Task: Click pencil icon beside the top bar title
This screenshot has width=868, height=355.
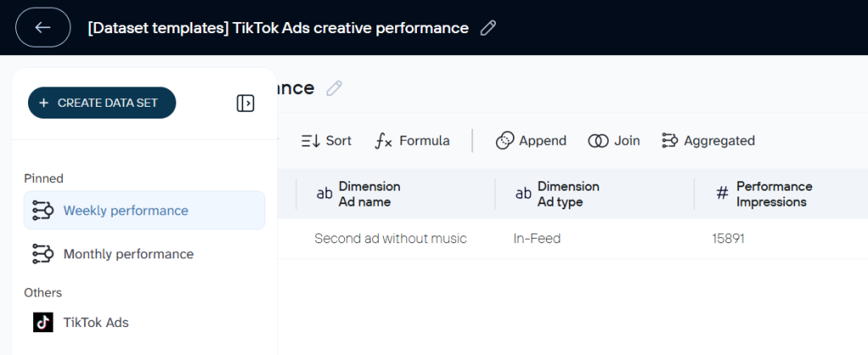Action: tap(487, 28)
